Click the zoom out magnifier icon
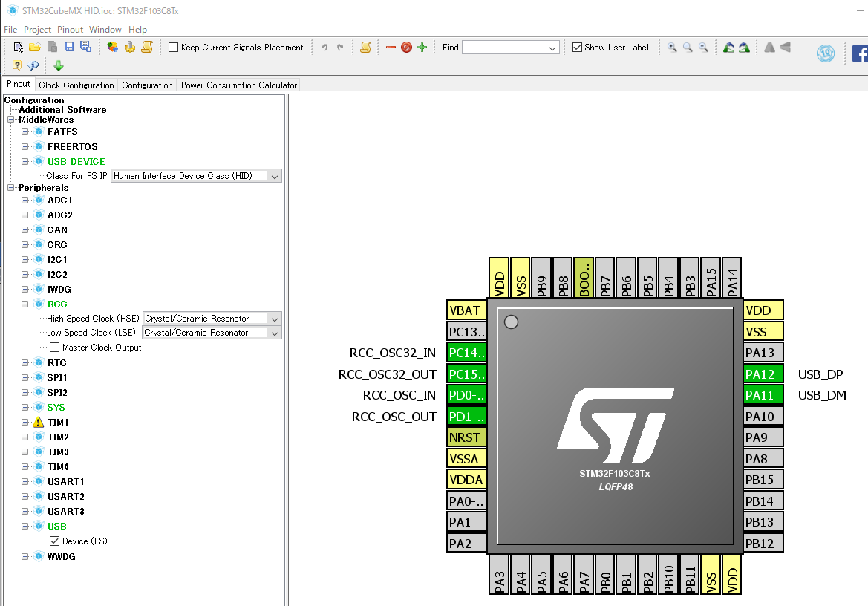This screenshot has height=606, width=868. 703,48
